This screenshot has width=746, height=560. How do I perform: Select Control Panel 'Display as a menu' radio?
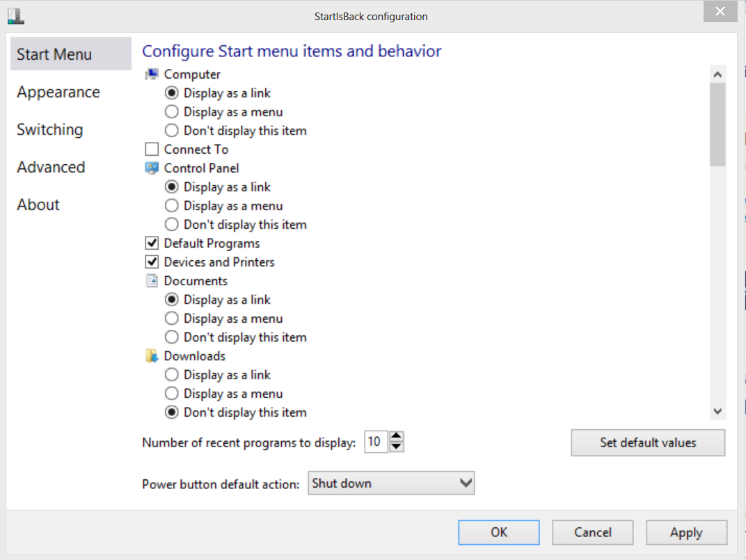[x=172, y=205]
